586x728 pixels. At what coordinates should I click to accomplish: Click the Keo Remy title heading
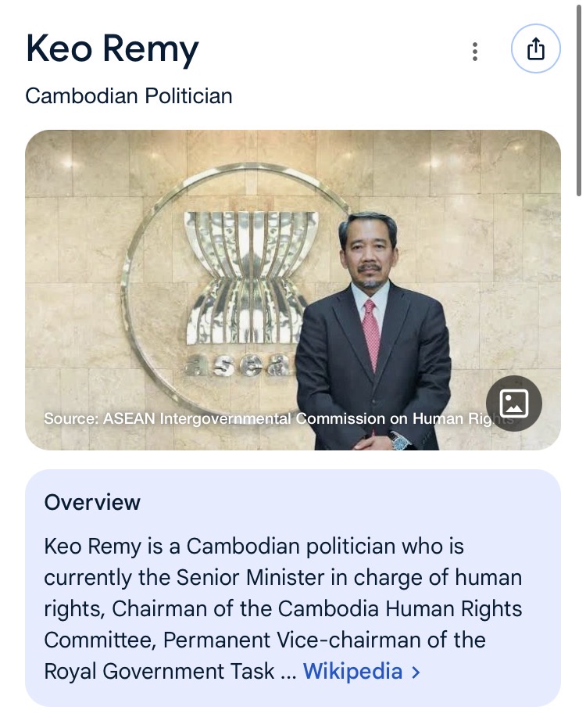(x=112, y=48)
